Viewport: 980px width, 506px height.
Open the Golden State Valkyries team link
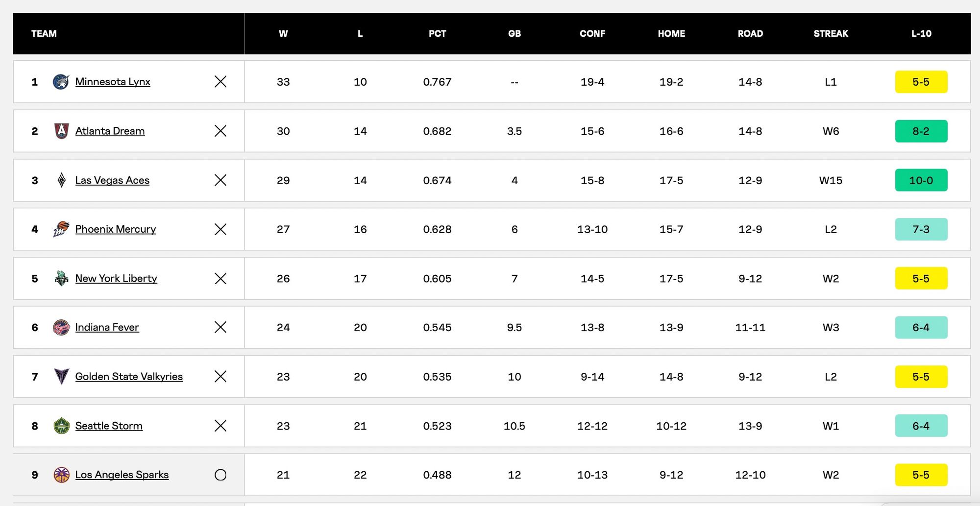(129, 376)
